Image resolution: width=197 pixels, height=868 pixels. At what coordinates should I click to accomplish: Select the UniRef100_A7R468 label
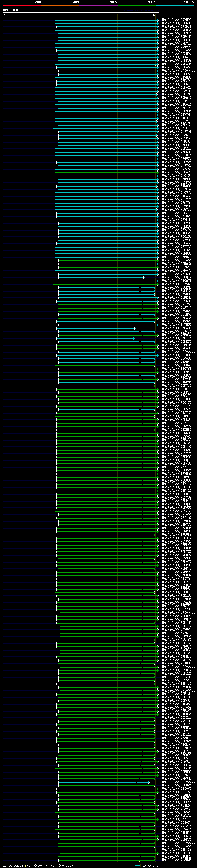(x=176, y=67)
